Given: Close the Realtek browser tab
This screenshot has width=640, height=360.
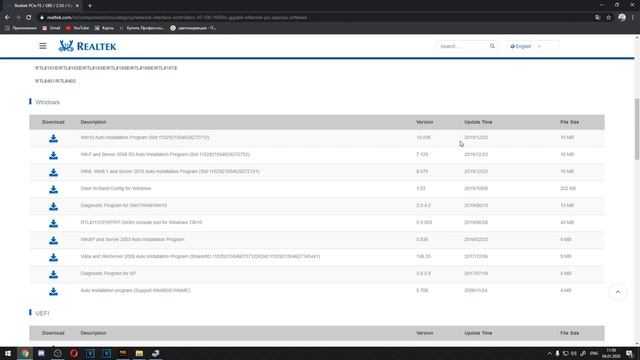Looking at the screenshot, I should coord(77,6).
